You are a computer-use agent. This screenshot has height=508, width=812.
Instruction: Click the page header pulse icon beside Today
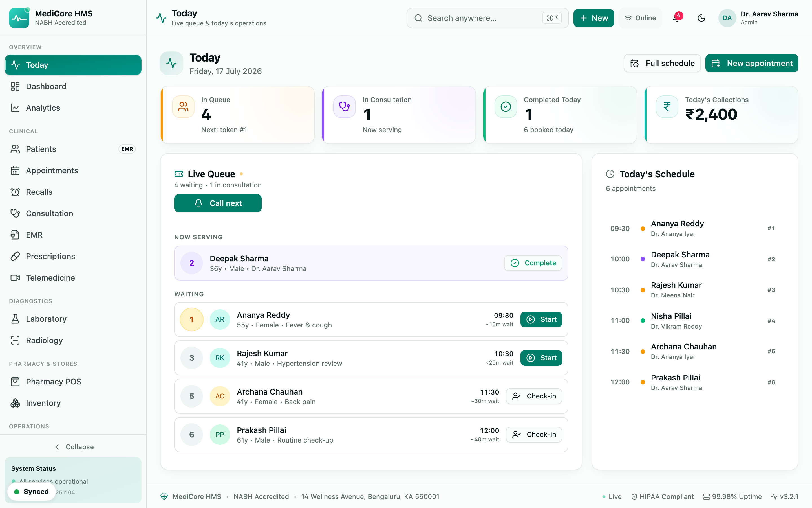click(x=171, y=63)
